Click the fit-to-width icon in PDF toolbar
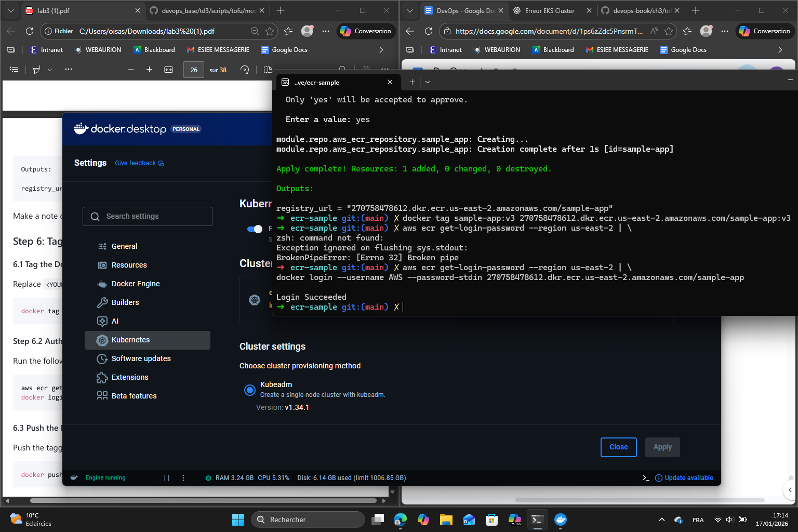 [168, 69]
